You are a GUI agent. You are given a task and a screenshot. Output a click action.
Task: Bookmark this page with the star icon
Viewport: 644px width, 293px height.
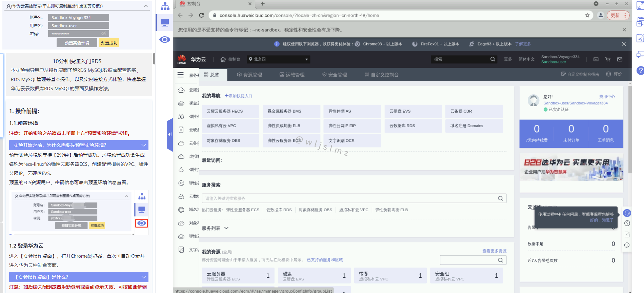(587, 15)
